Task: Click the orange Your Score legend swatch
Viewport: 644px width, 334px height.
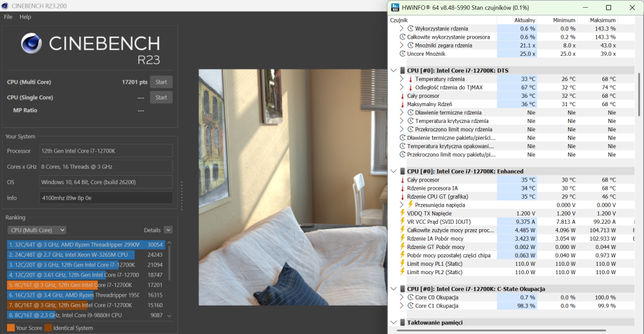Action: [11, 328]
